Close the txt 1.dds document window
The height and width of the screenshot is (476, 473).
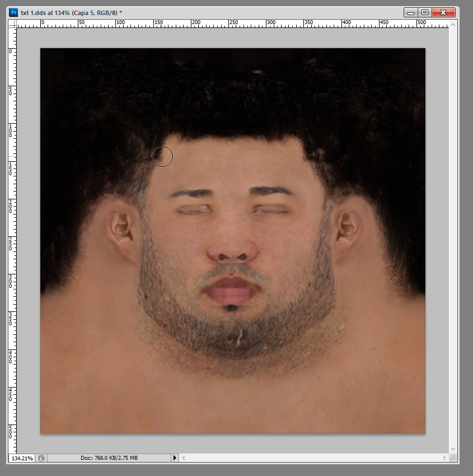pos(443,12)
